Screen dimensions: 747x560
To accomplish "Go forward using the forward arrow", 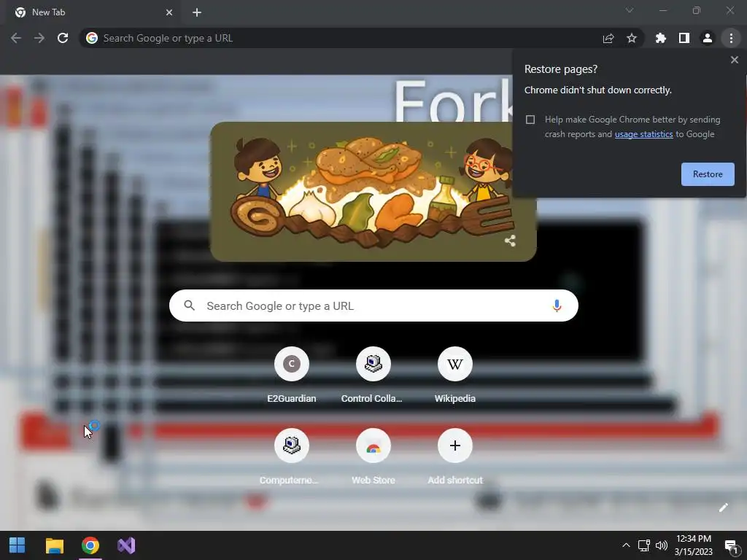I will pyautogui.click(x=39, y=38).
